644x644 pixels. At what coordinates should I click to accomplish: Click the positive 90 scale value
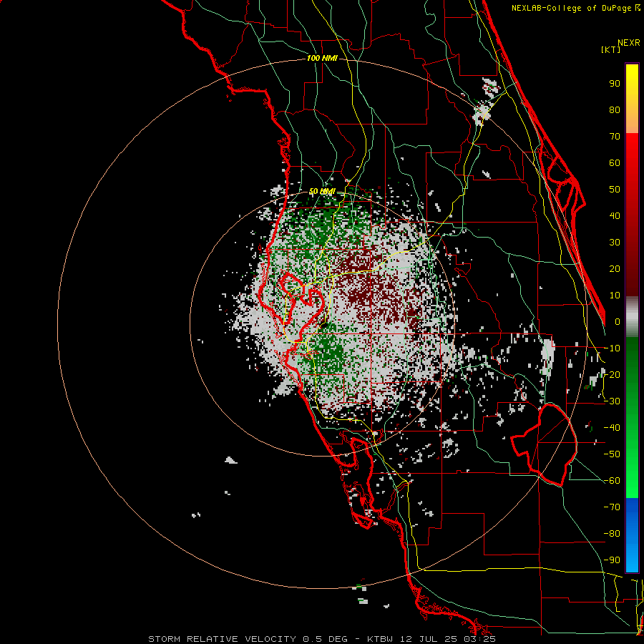coord(615,84)
